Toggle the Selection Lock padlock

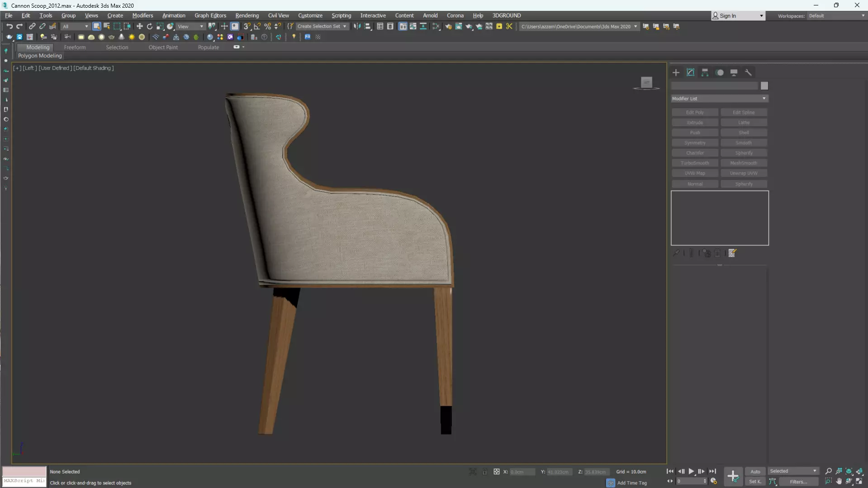coord(484,472)
